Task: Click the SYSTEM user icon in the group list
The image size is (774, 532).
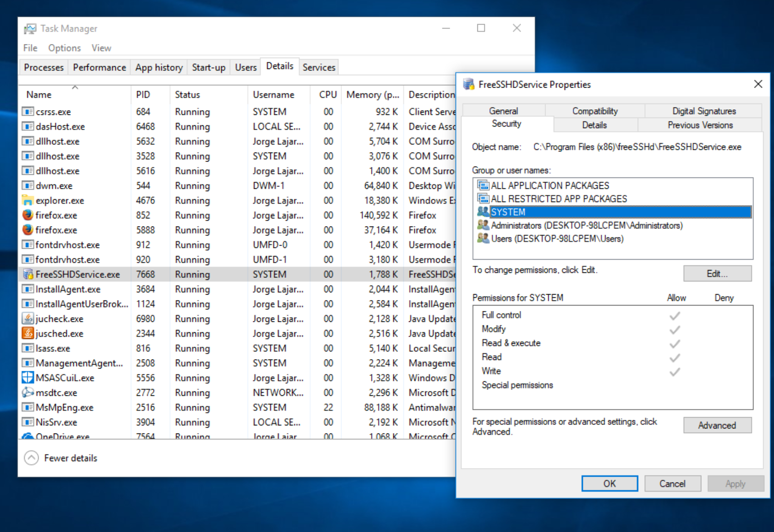Action: tap(483, 212)
